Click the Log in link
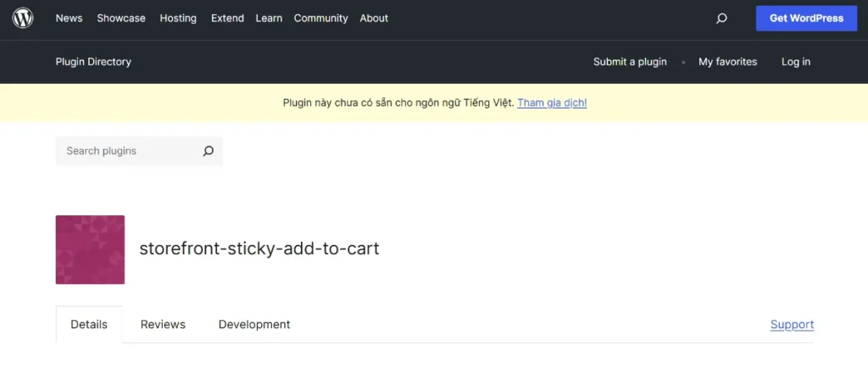 [x=795, y=62]
